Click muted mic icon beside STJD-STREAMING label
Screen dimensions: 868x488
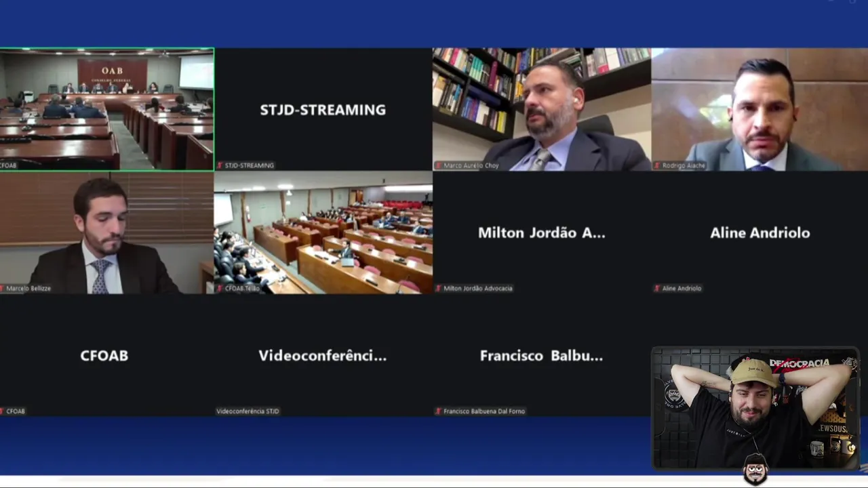point(220,165)
